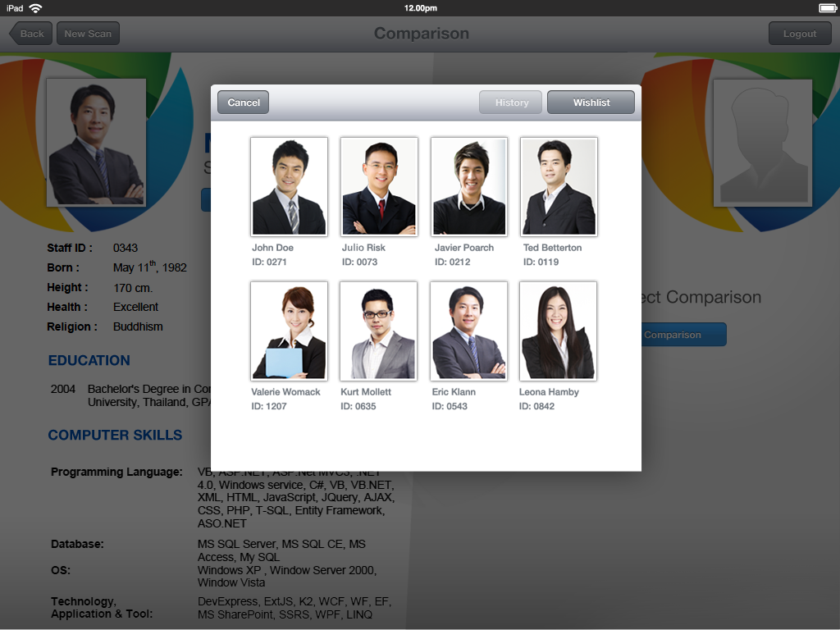This screenshot has width=840, height=630.
Task: Click the name label Valerie Womack
Action: 285,391
